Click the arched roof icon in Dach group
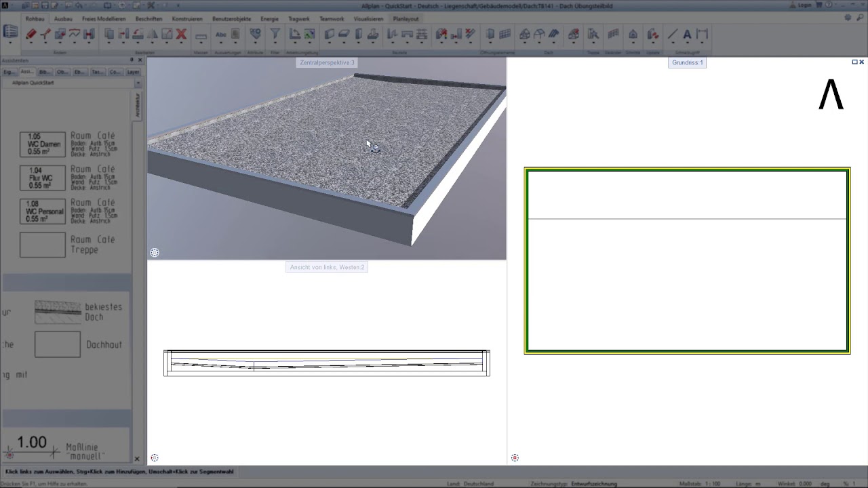The width and height of the screenshot is (868, 488). coord(539,34)
